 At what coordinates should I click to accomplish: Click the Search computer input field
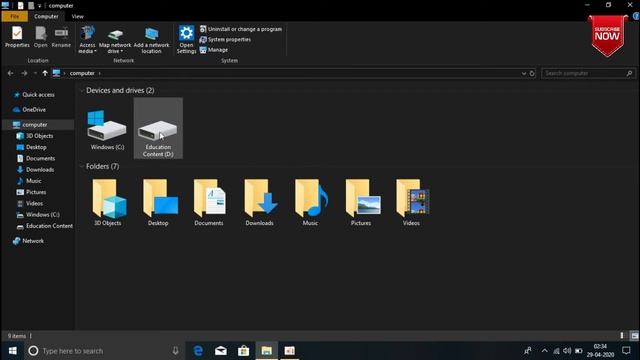pyautogui.click(x=588, y=73)
